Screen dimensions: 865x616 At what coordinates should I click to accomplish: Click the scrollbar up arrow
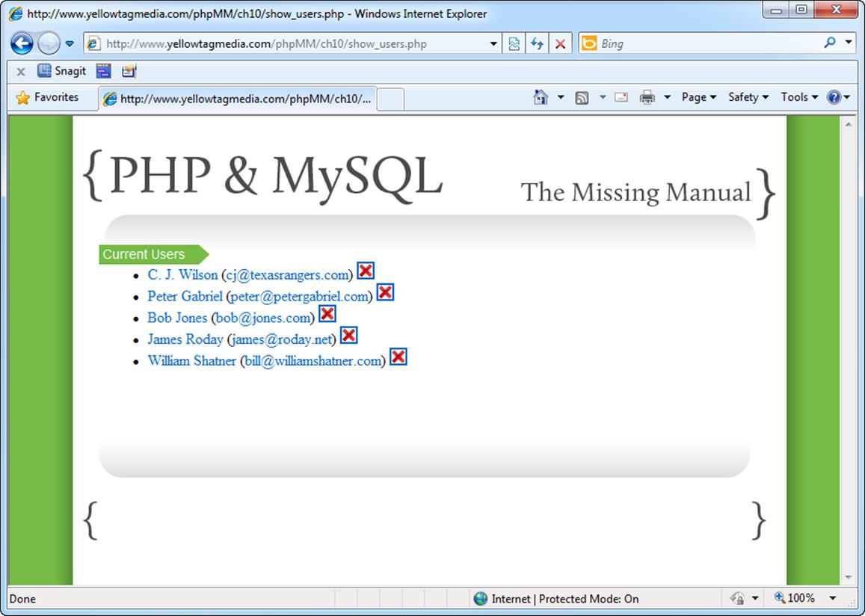click(848, 125)
